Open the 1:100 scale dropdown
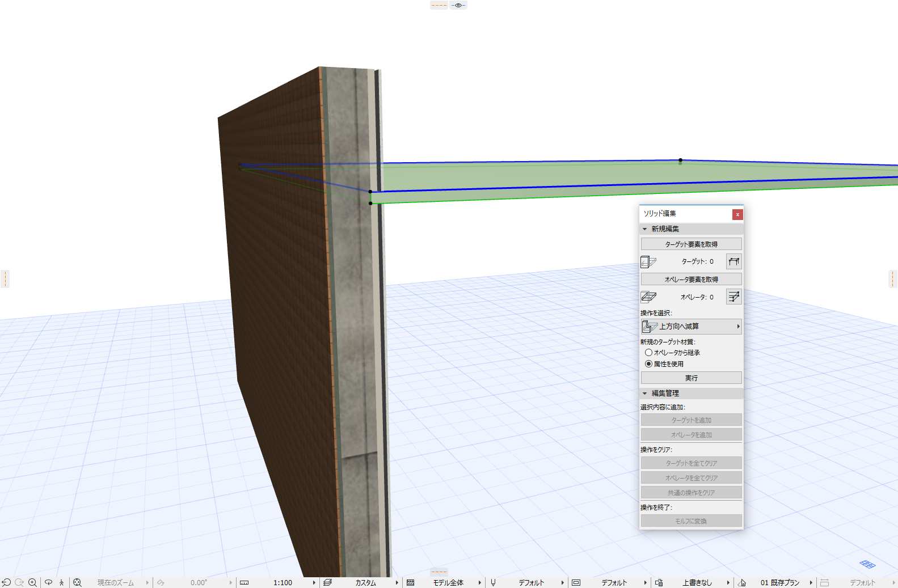Viewport: 898px width, 588px height. point(314,582)
